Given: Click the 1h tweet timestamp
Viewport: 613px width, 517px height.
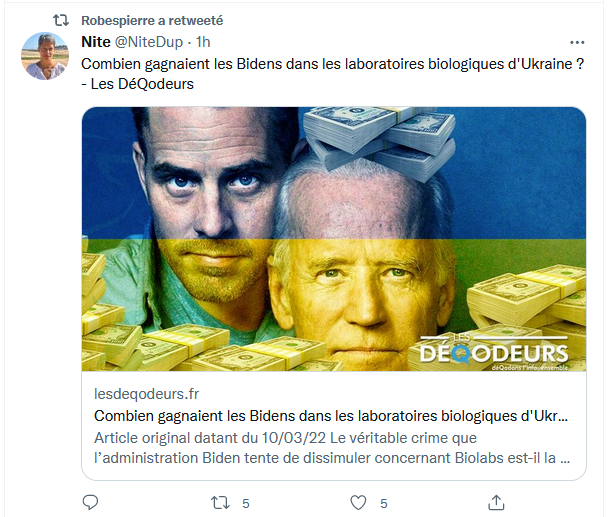Looking at the screenshot, I should tap(203, 42).
